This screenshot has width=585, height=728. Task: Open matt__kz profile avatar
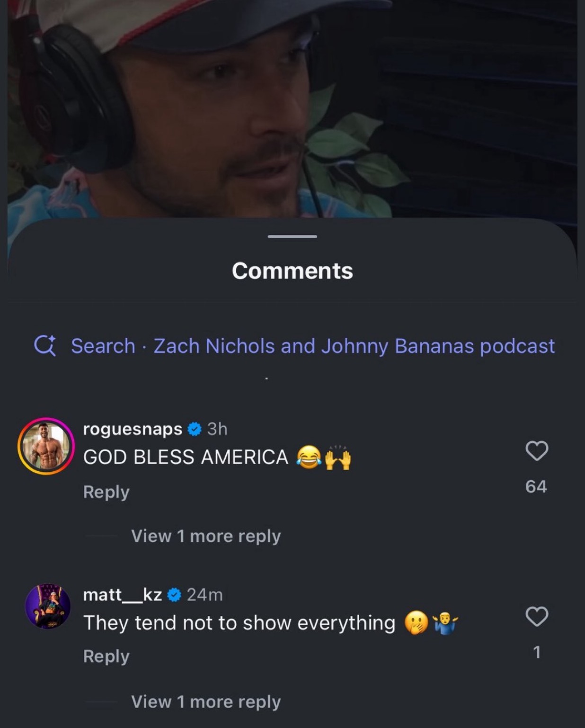(47, 606)
